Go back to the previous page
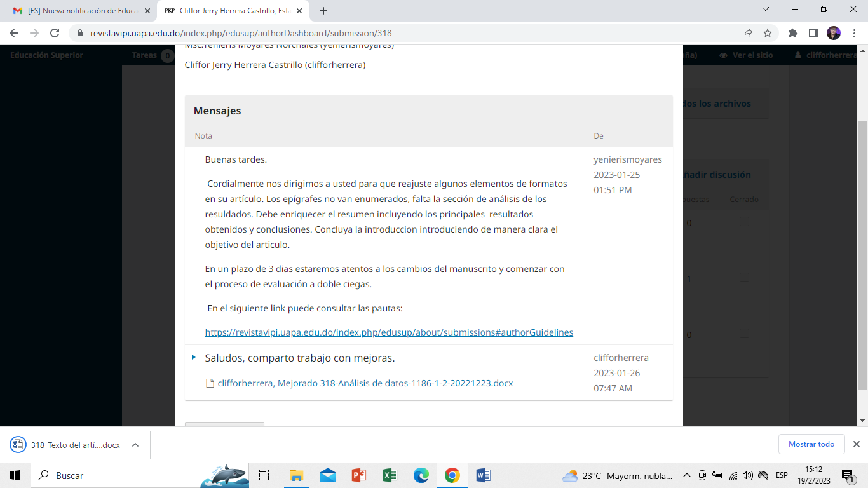The width and height of the screenshot is (868, 488). tap(14, 33)
